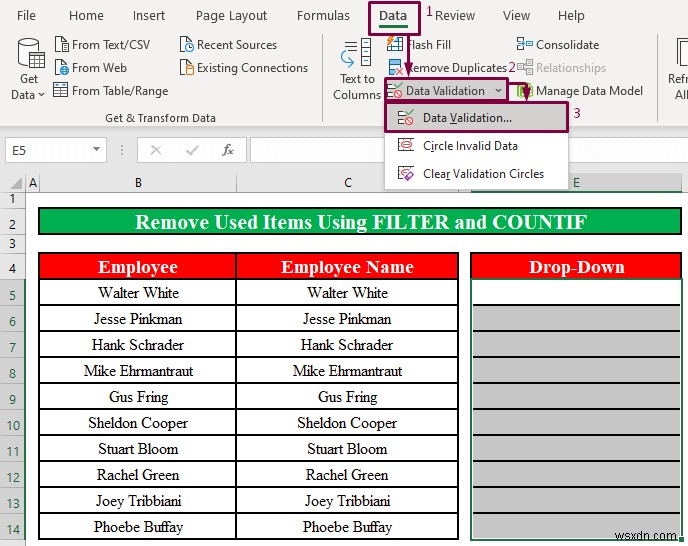
Task: Open Recent Sources
Action: 228,45
